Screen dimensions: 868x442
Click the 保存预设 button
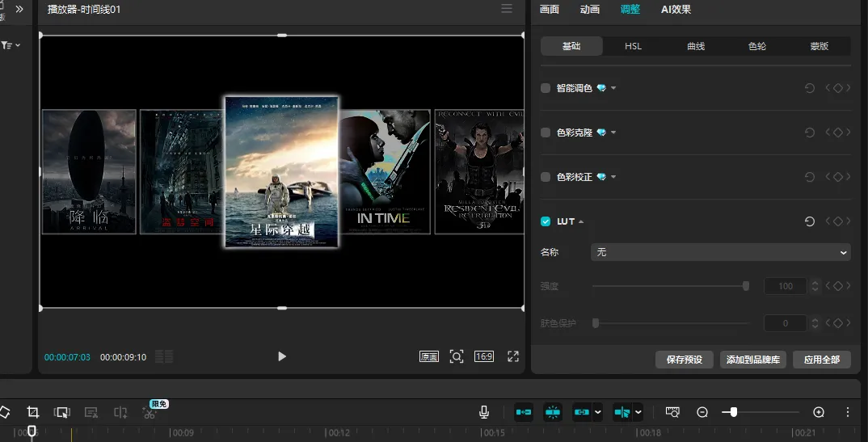pyautogui.click(x=685, y=360)
